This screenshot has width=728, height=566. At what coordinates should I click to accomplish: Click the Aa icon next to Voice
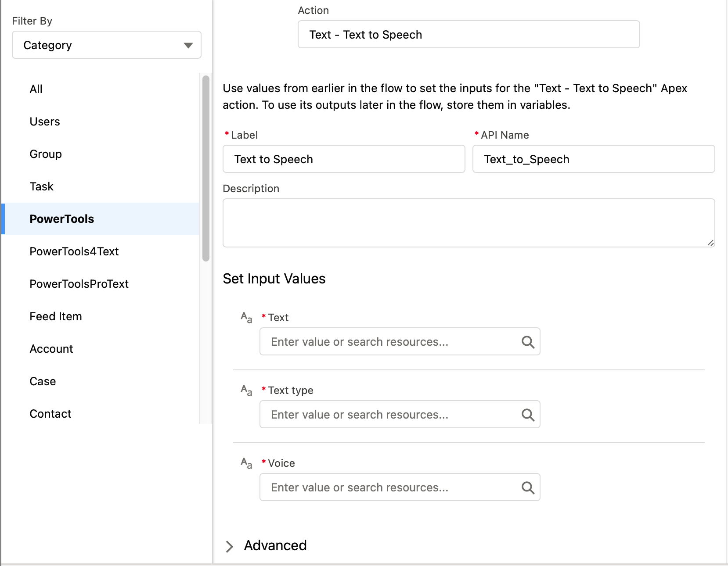pyautogui.click(x=246, y=463)
